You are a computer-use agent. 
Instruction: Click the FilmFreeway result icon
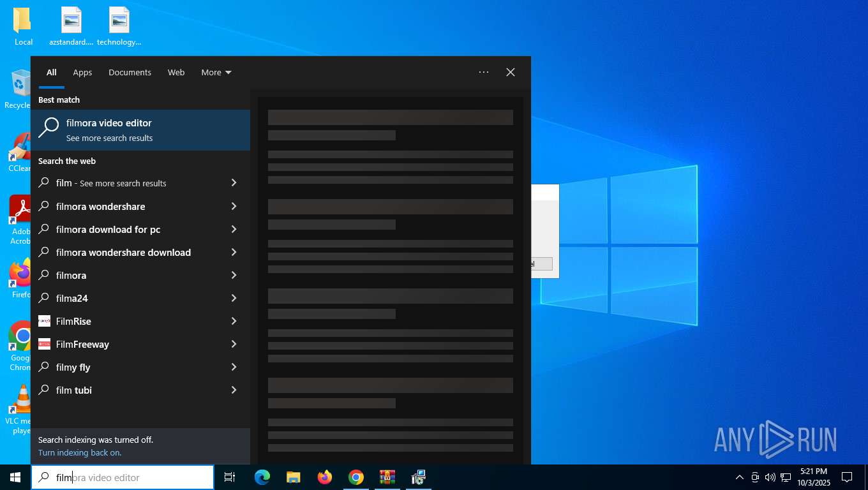pyautogui.click(x=44, y=344)
